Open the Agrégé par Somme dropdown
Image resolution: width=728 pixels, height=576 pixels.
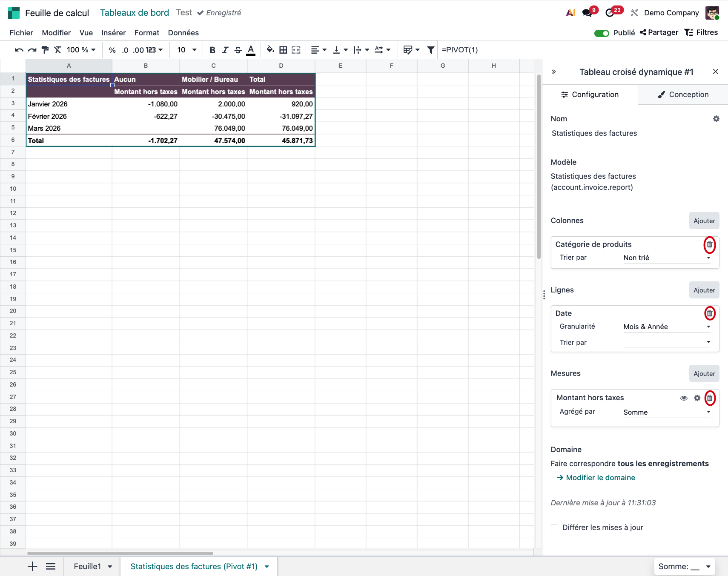click(667, 412)
